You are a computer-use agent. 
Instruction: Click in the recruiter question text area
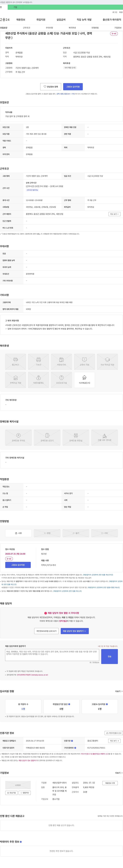[x=52, y=655]
